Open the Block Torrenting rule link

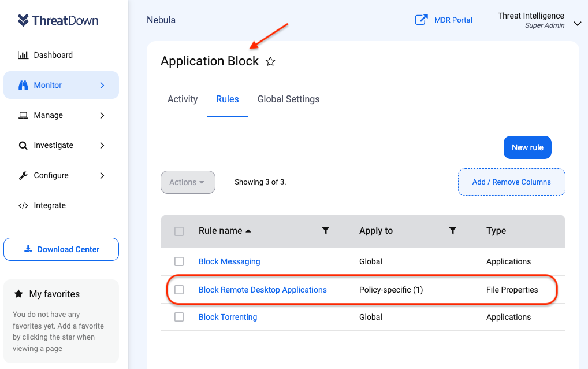coord(228,317)
